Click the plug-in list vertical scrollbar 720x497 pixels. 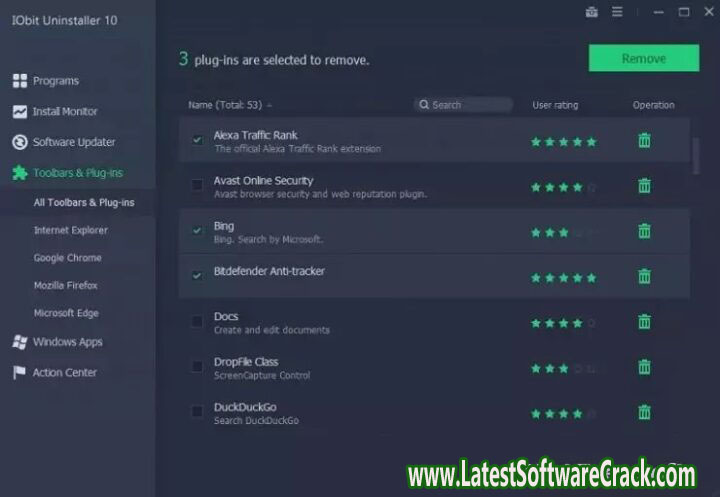(x=696, y=156)
